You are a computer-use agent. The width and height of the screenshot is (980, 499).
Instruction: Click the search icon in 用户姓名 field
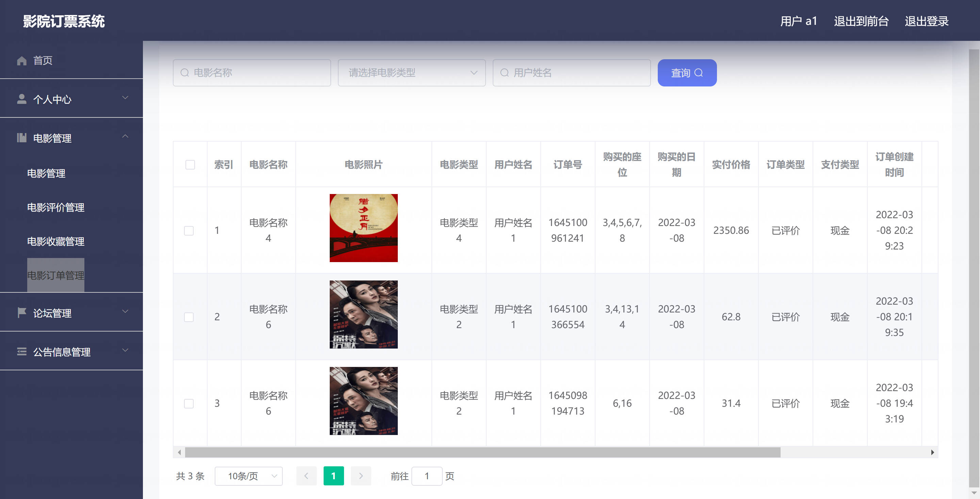(504, 73)
